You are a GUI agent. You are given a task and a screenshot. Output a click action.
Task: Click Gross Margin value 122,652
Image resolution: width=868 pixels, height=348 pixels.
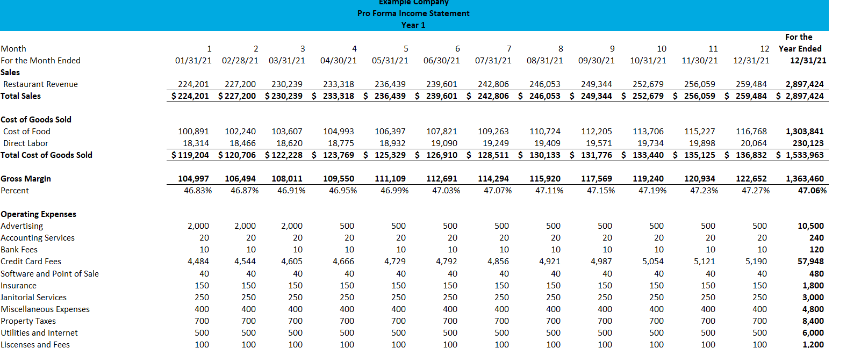tap(751, 179)
